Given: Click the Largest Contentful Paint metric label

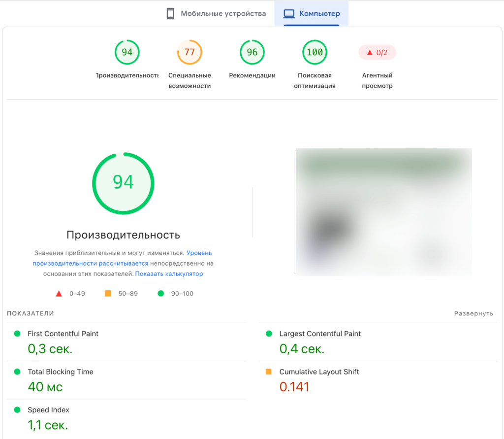Looking at the screenshot, I should [x=320, y=334].
